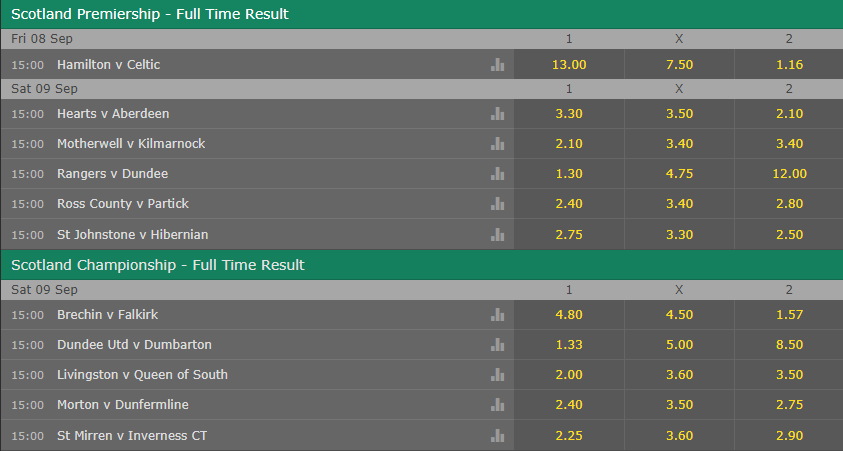This screenshot has width=843, height=451.
Task: Select Celtic away win odds 1.16
Action: click(x=789, y=65)
